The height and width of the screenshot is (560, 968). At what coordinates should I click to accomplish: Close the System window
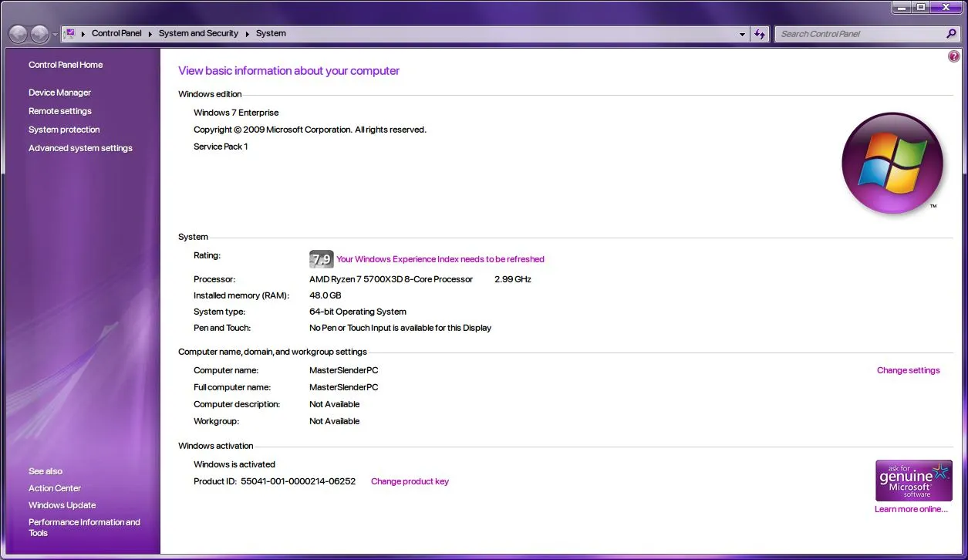(x=946, y=7)
